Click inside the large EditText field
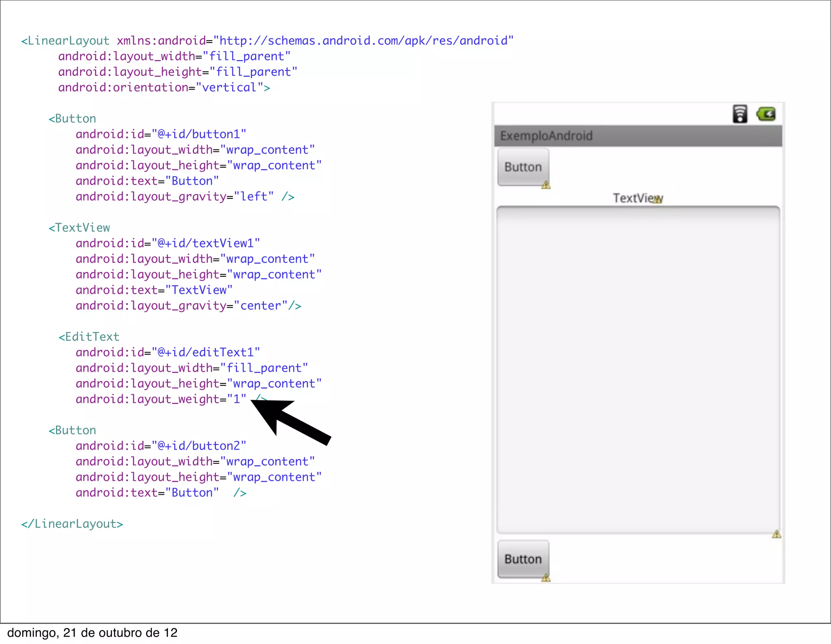Image resolution: width=831 pixels, height=644 pixels. [638, 369]
